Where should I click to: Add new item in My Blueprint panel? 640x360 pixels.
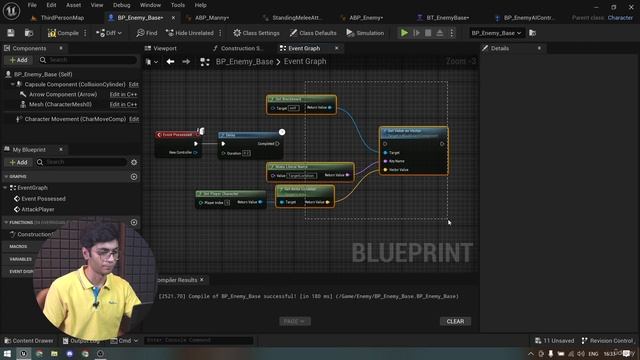coord(18,162)
